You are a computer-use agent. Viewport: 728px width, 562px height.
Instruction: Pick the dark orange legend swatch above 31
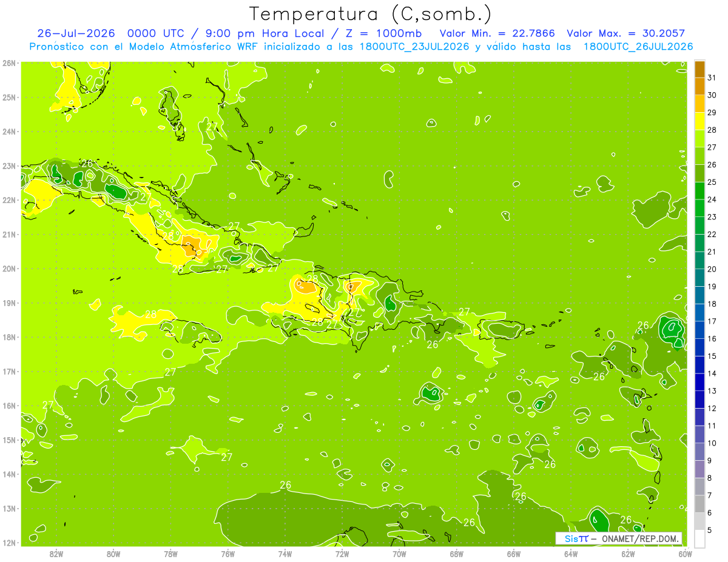pos(699,69)
